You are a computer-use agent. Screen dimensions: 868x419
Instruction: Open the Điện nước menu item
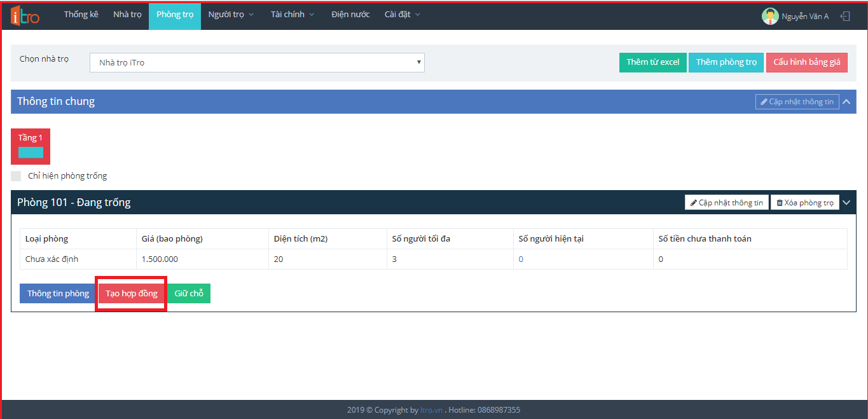pos(350,15)
